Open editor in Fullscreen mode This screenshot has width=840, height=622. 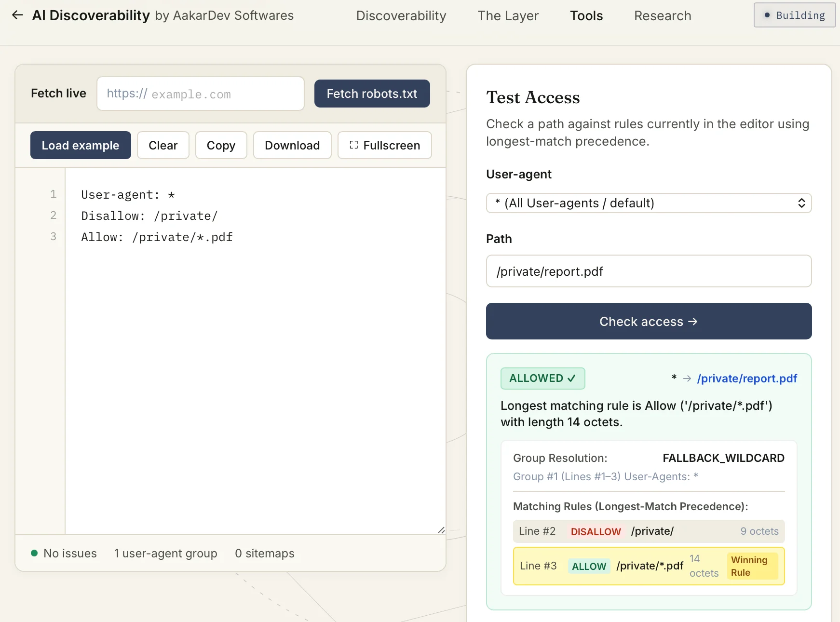384,145
